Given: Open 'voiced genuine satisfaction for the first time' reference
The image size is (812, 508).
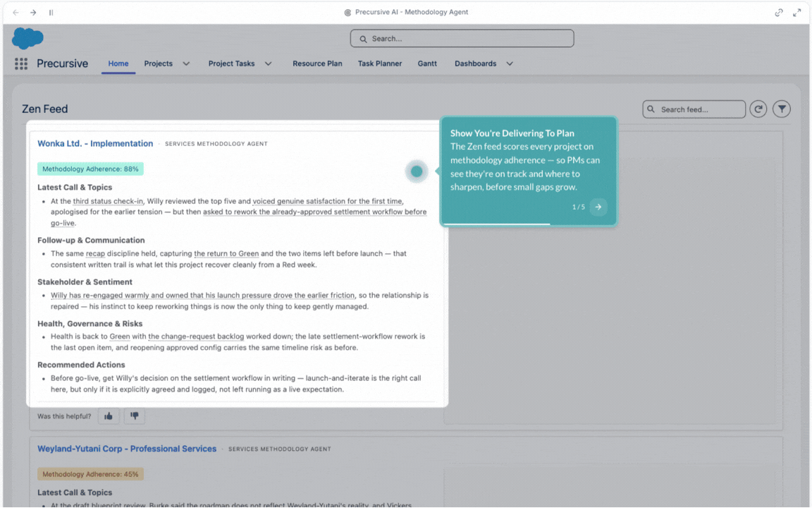Looking at the screenshot, I should 327,201.
